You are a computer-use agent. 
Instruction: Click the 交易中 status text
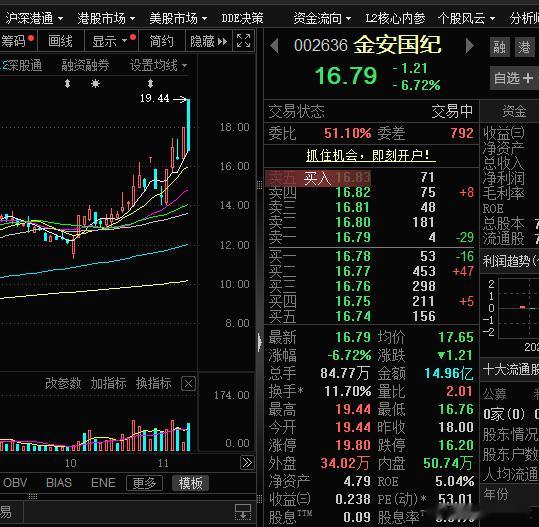[x=452, y=111]
